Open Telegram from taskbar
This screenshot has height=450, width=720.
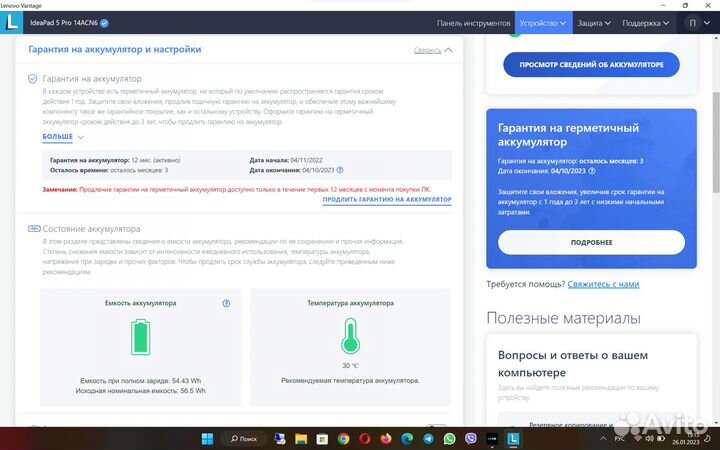tap(428, 439)
